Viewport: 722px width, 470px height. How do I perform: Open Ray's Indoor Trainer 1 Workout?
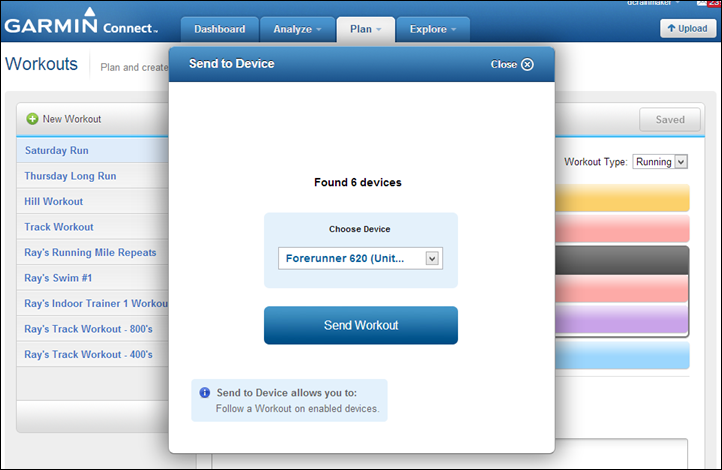93,304
